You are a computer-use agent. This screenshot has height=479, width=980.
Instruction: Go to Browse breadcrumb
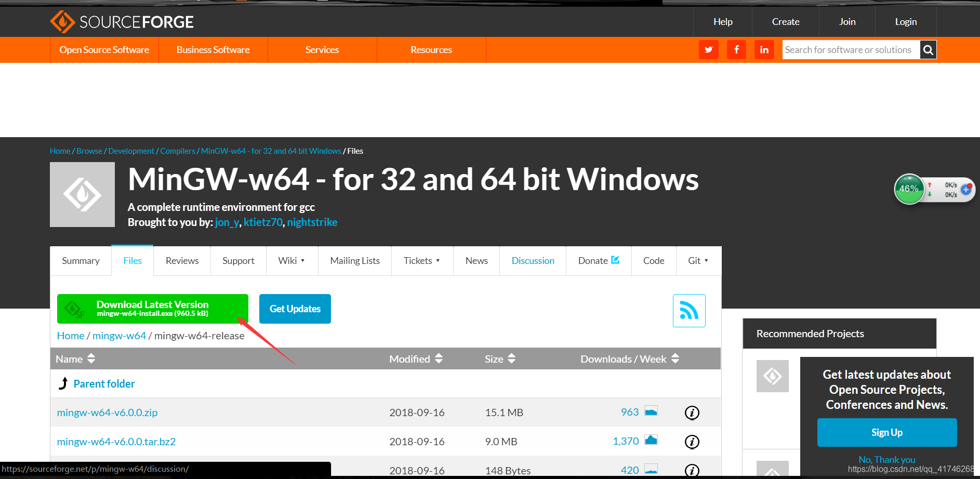click(x=89, y=151)
